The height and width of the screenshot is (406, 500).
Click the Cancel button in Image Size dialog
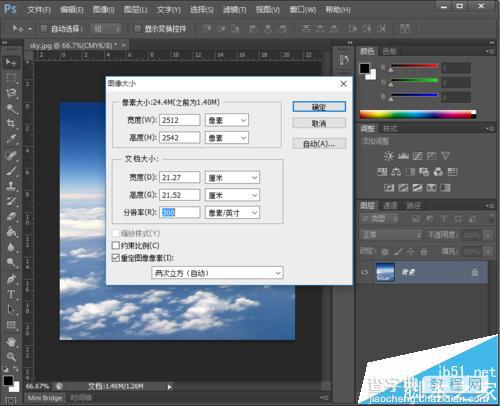[x=319, y=124]
